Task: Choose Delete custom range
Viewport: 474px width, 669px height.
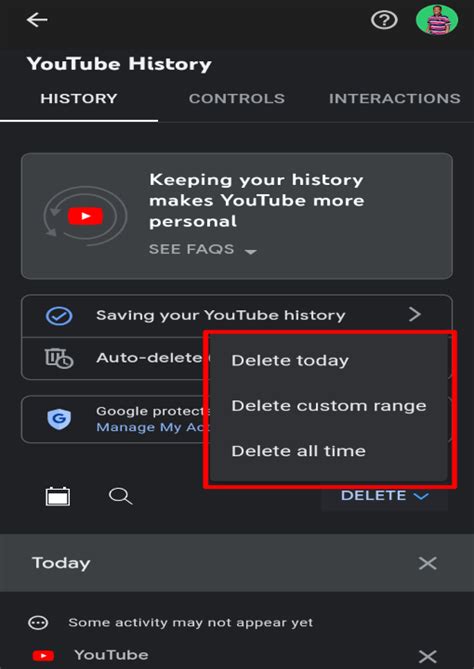Action: [329, 406]
